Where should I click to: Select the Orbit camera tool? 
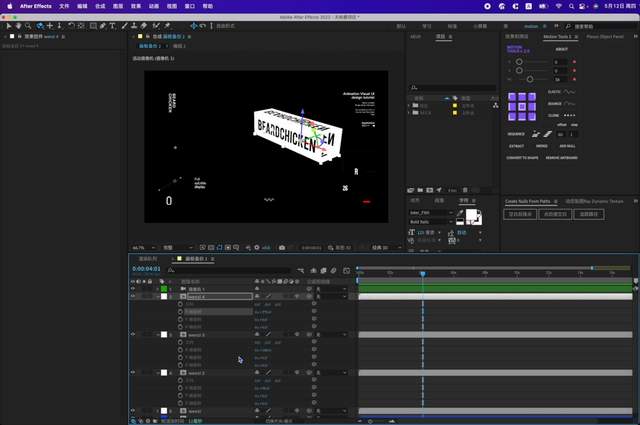pyautogui.click(x=40, y=26)
